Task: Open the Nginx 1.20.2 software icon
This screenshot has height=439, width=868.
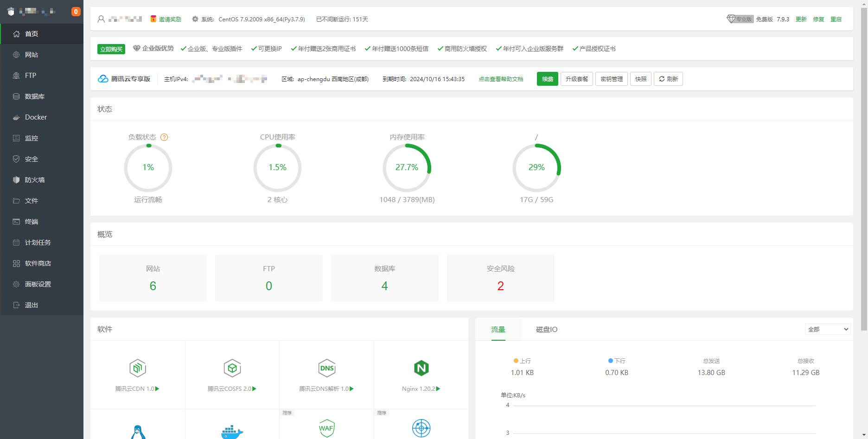Action: pyautogui.click(x=421, y=368)
